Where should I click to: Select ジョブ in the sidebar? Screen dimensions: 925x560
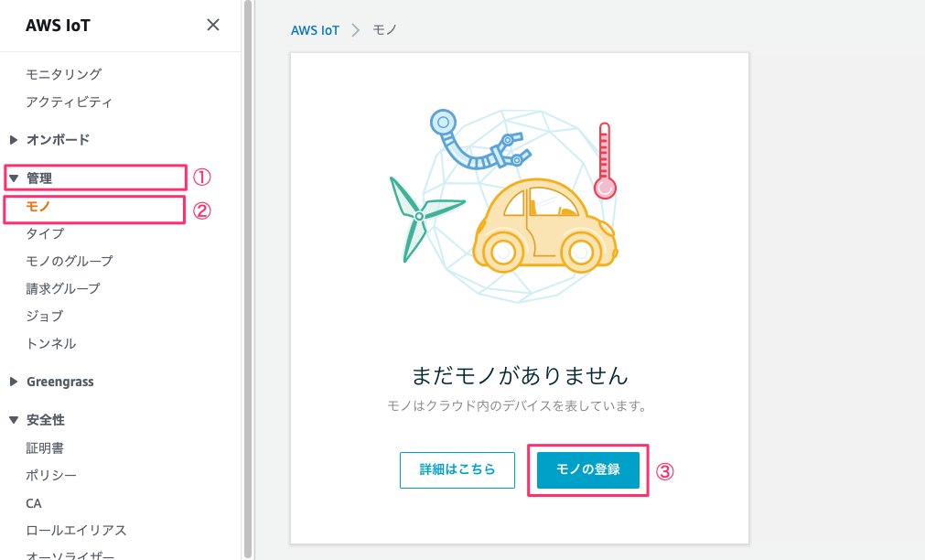point(44,314)
